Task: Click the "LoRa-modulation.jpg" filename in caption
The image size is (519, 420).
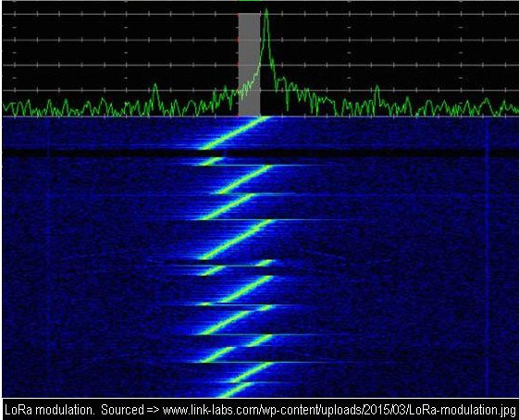Action: coord(462,410)
